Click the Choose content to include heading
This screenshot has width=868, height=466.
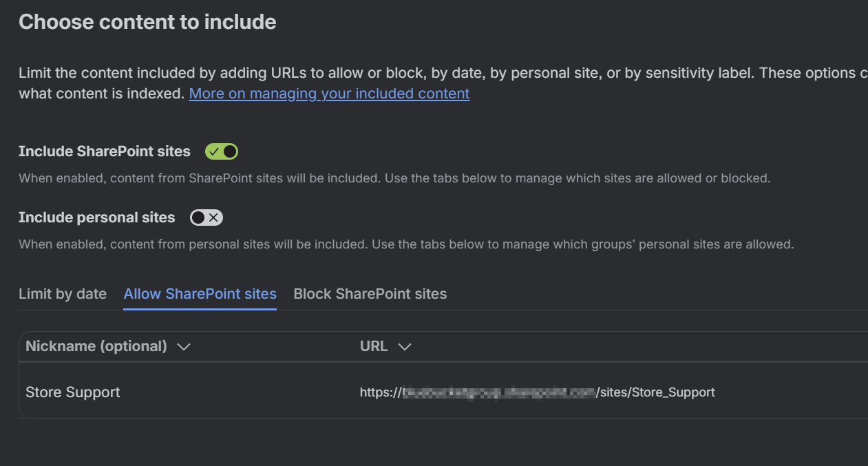(147, 22)
